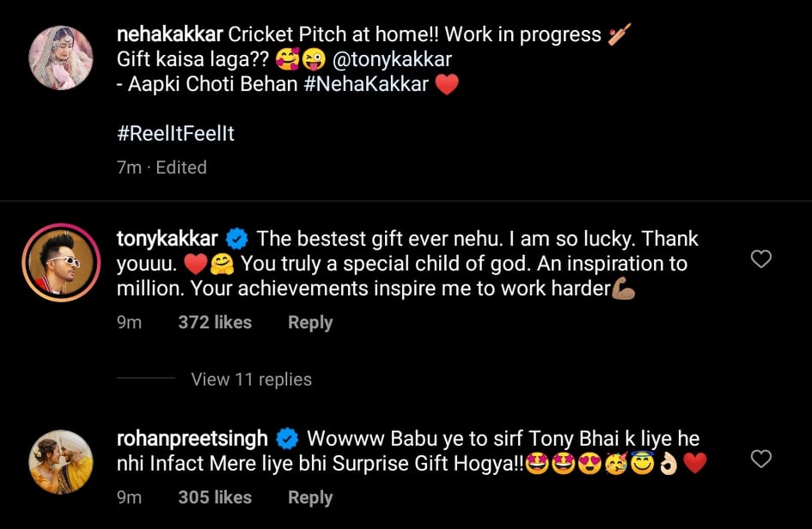Like rohanpreetsingh's comment with heart icon
The image size is (812, 529).
(x=760, y=459)
